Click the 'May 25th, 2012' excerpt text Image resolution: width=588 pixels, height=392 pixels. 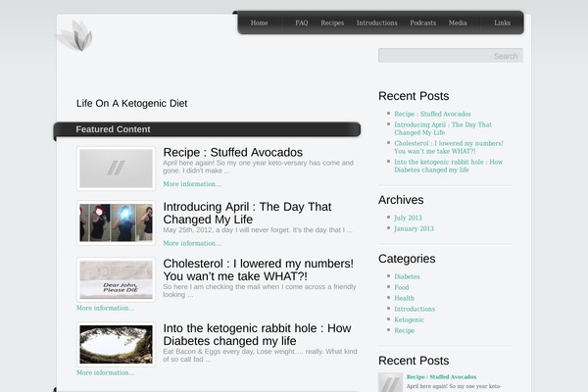click(x=258, y=230)
